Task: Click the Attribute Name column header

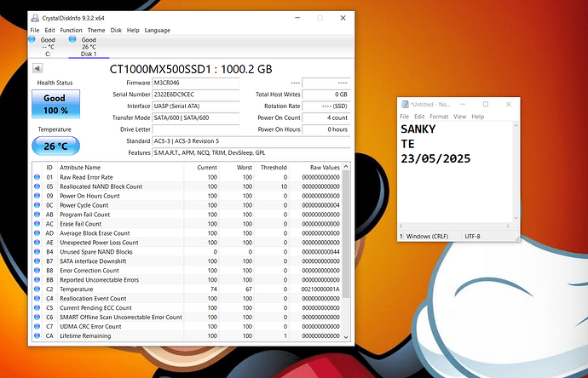Action: coord(79,168)
